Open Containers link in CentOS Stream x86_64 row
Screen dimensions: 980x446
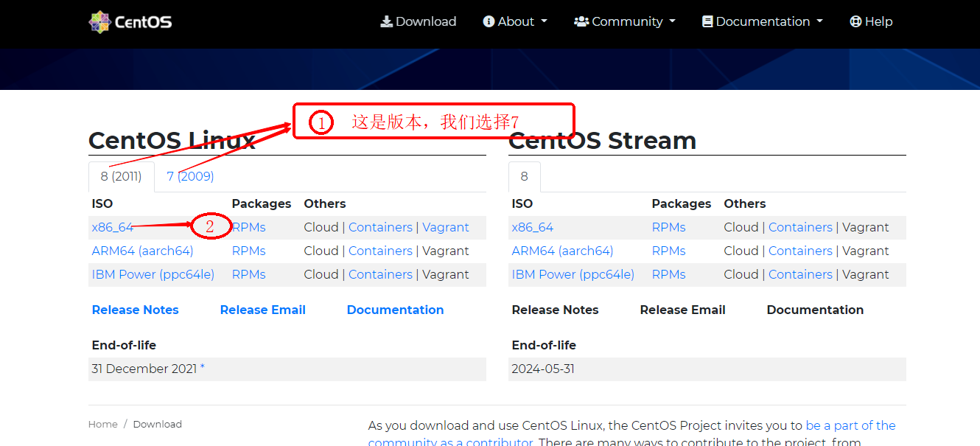800,227
